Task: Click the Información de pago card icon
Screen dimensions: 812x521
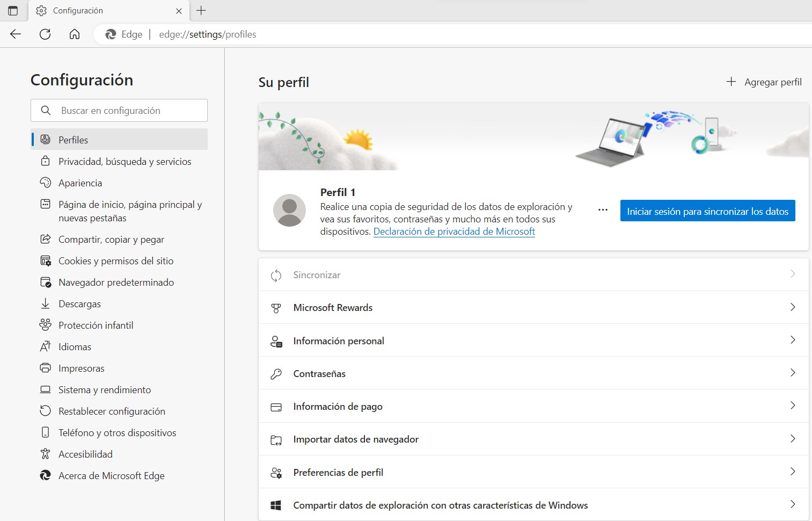Action: pyautogui.click(x=276, y=407)
